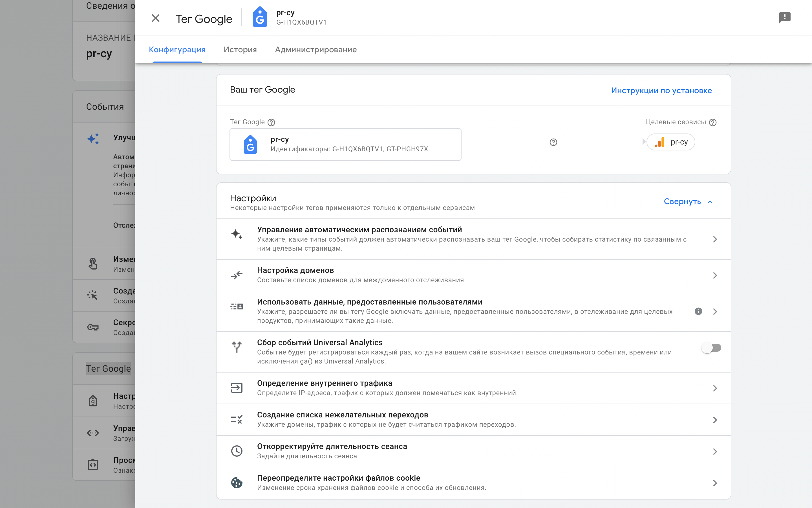This screenshot has height=508, width=812.
Task: Expand chevron for Настройка доменов row
Action: point(715,275)
